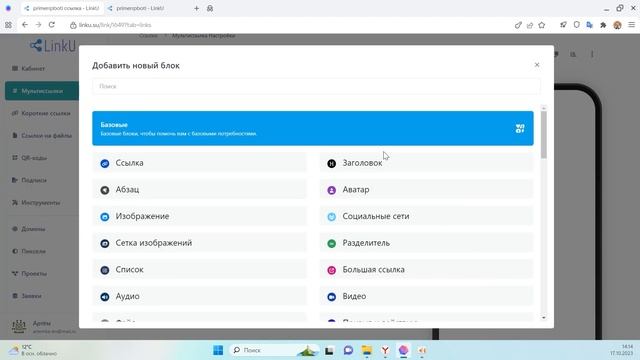This screenshot has width=640, height=360.
Task: Select Сетка изображений block text
Action: [153, 243]
